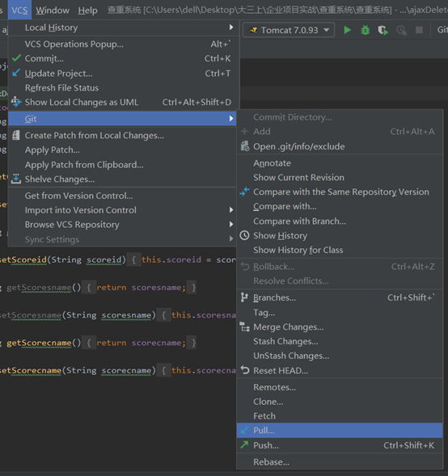Click the green arrow icon beside Push
The image size is (448, 476).
pos(244,444)
